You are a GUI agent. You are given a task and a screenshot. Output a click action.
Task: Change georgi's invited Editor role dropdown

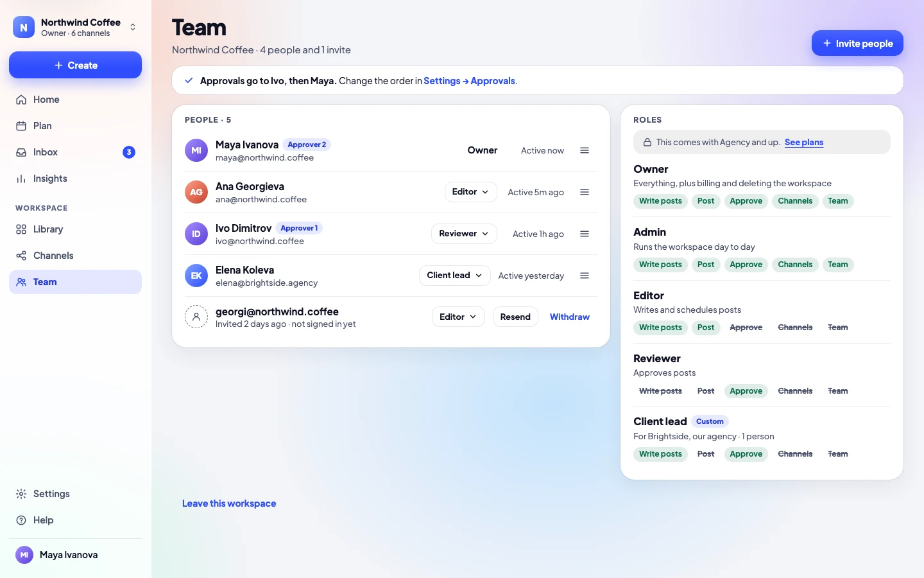coord(458,317)
